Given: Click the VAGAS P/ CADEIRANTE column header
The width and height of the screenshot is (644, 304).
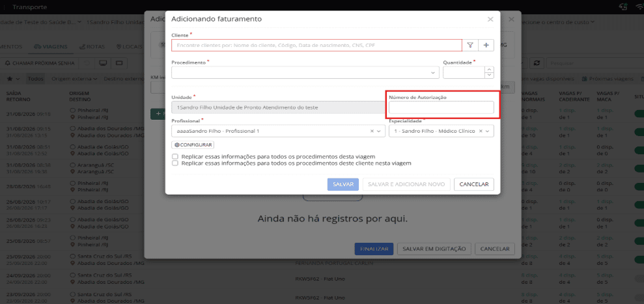Looking at the screenshot, I should (x=574, y=96).
